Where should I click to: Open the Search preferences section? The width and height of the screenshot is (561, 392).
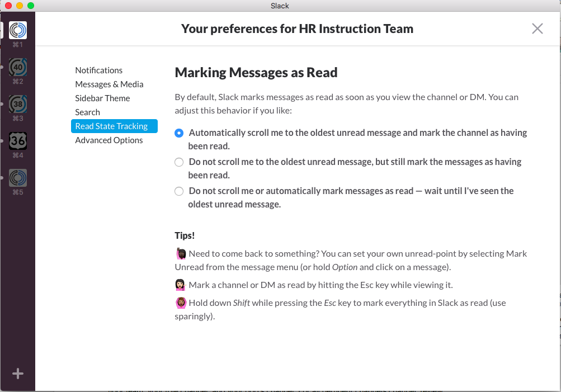tap(87, 112)
